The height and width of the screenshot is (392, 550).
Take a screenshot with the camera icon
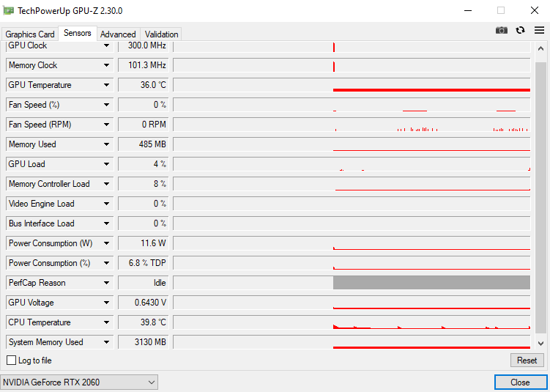[501, 31]
